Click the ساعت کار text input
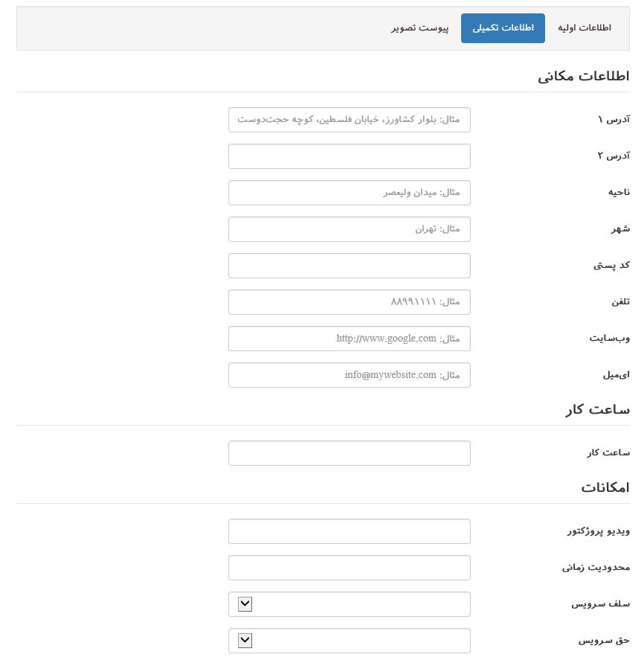 point(350,453)
